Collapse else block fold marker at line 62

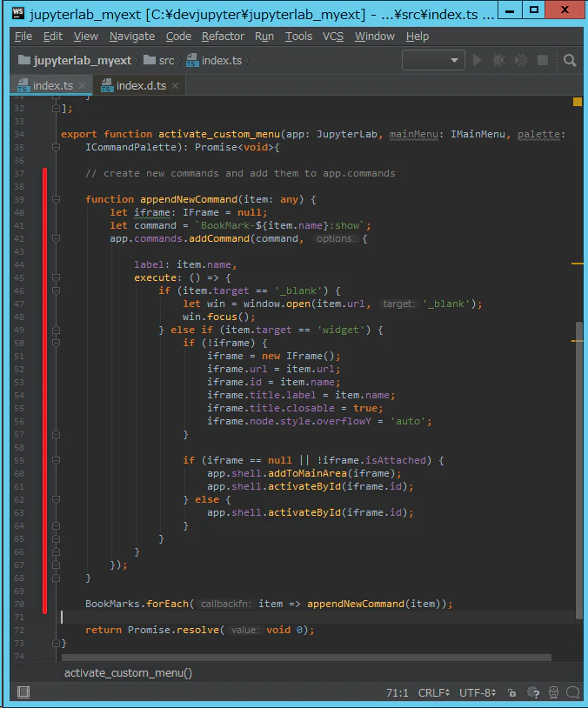[x=56, y=499]
